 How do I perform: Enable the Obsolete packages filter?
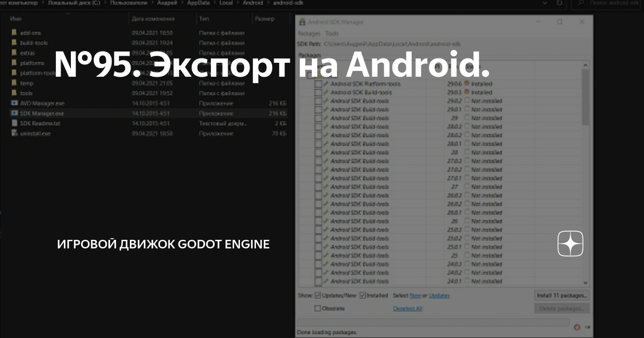point(317,307)
